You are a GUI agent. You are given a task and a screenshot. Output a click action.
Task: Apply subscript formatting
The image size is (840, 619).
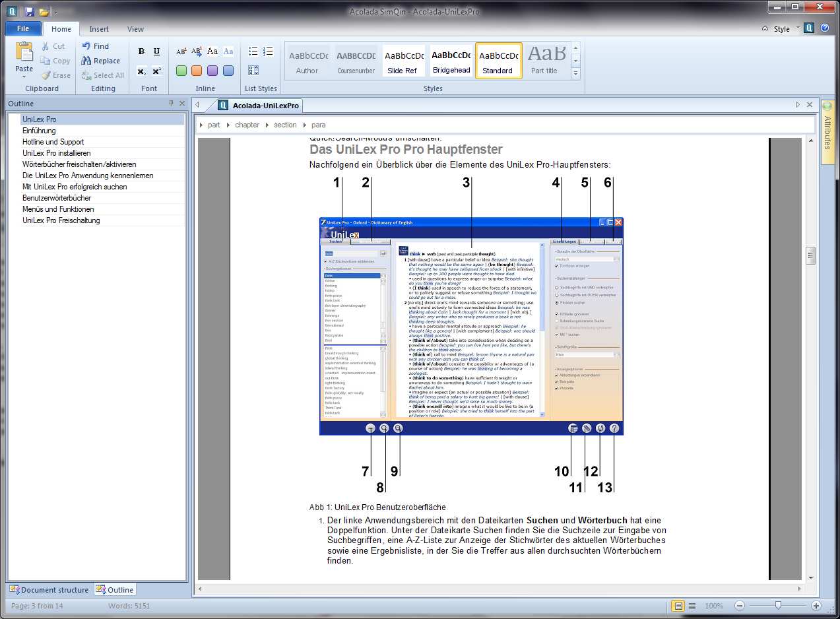tap(141, 71)
